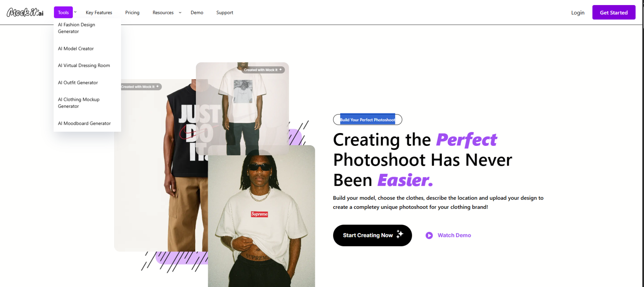This screenshot has width=644, height=287.
Task: Click the sparkle icon on Start Creating Now
Action: tap(399, 234)
